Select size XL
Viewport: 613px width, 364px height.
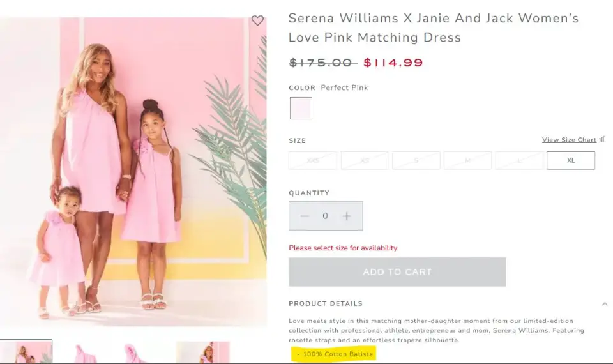[x=570, y=160]
